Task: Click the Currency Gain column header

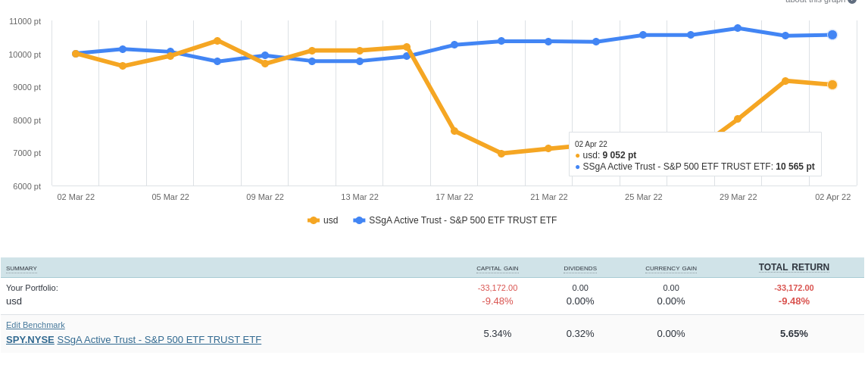Action: 671,268
